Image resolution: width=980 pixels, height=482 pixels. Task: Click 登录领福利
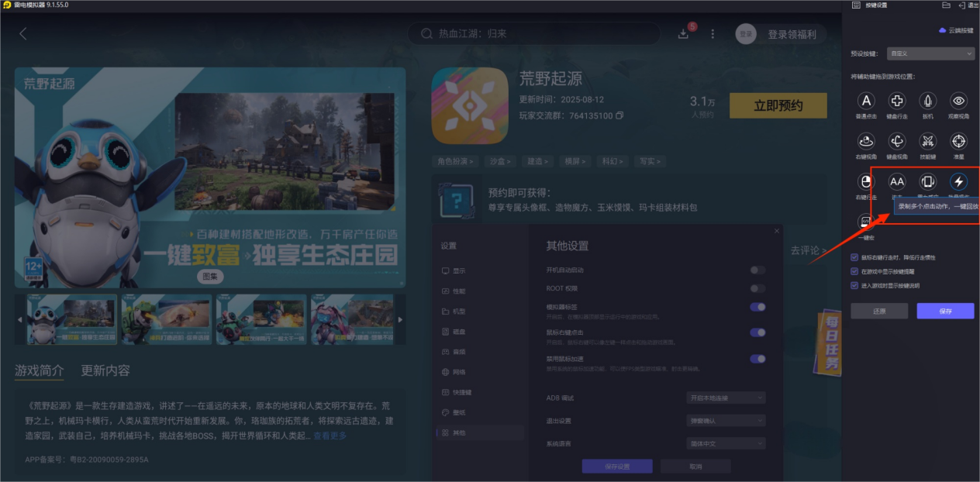point(792,34)
